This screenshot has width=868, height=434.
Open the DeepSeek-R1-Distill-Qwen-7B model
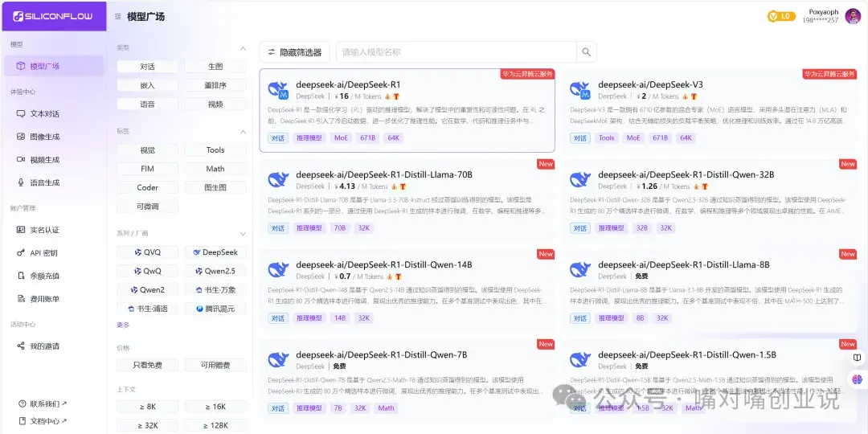coord(407,381)
